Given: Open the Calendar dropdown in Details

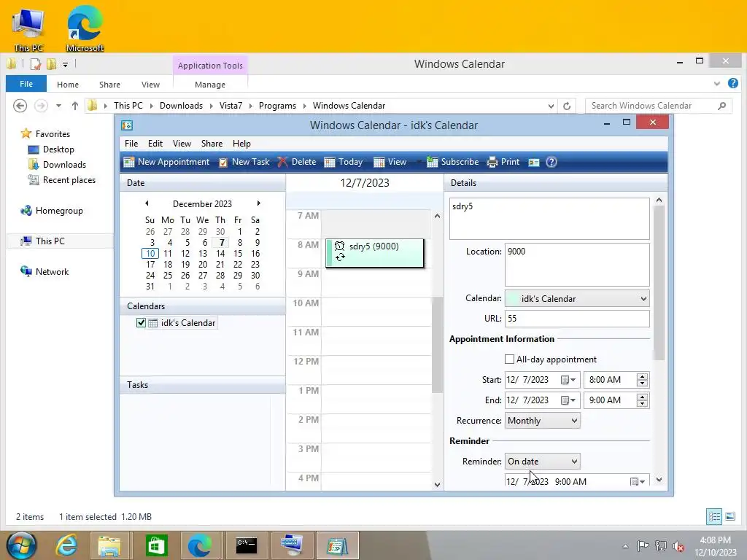Looking at the screenshot, I should [x=577, y=298].
